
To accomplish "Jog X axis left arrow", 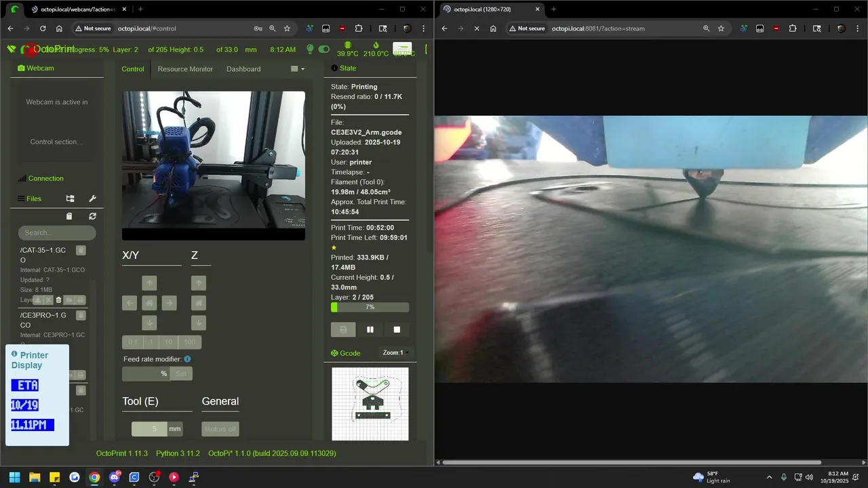I will pos(130,303).
